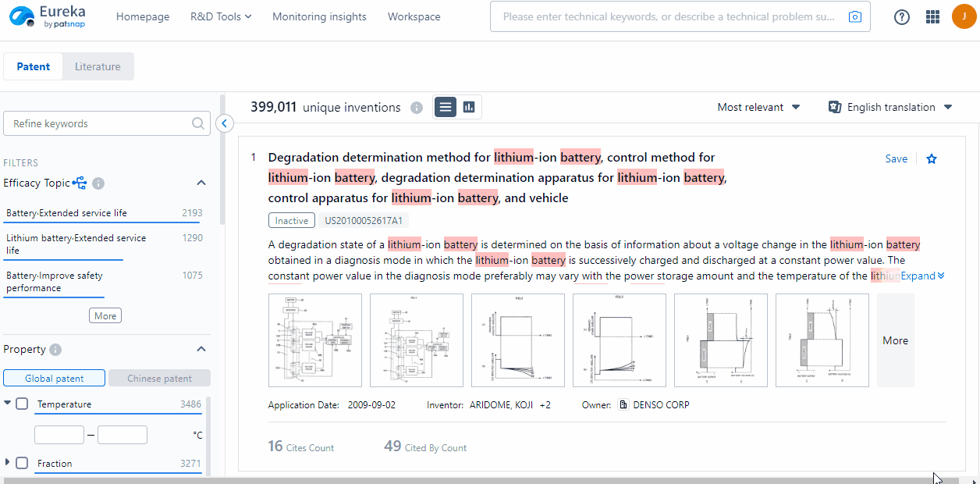This screenshot has width=980, height=484.
Task: Expand the patent abstract text
Action: point(922,276)
